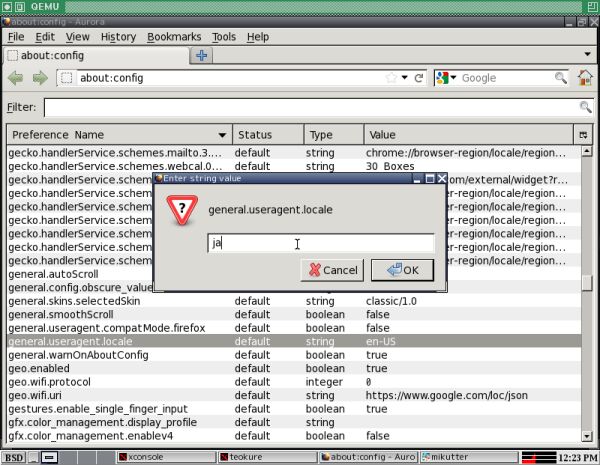Image resolution: width=600 pixels, height=465 pixels.
Task: Select the gestures.enable_single_finger_input row
Action: pos(294,409)
